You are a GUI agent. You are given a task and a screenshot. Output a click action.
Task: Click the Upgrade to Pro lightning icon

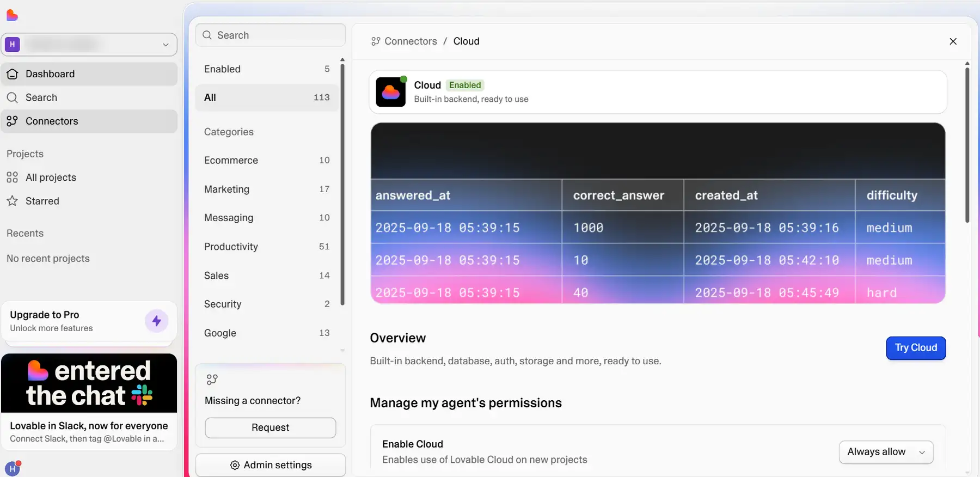[x=157, y=321]
